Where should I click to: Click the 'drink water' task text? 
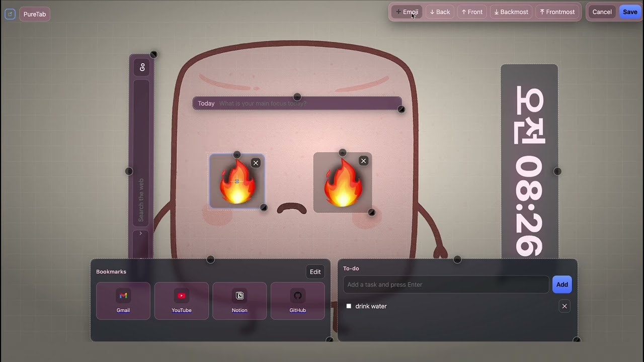click(x=371, y=306)
